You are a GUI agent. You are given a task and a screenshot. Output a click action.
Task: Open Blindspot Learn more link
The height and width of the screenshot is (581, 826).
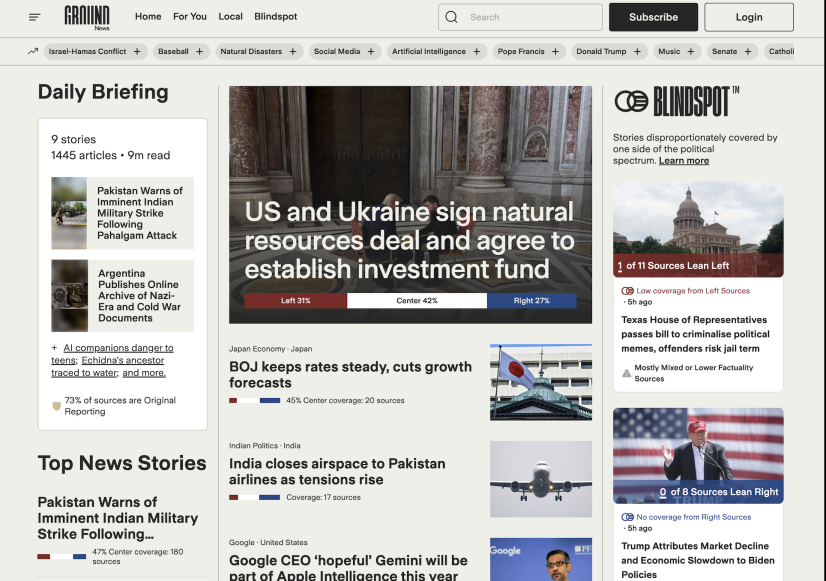[x=684, y=161]
